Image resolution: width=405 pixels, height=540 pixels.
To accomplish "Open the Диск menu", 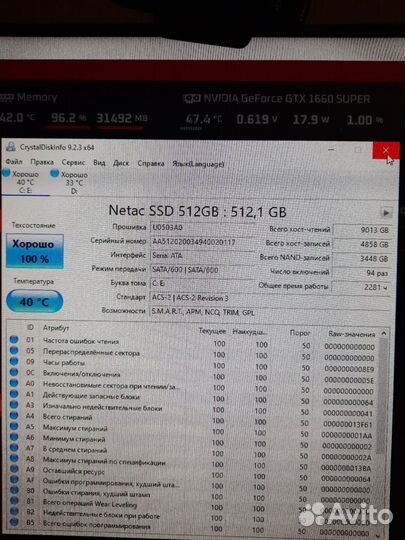I will click(121, 163).
